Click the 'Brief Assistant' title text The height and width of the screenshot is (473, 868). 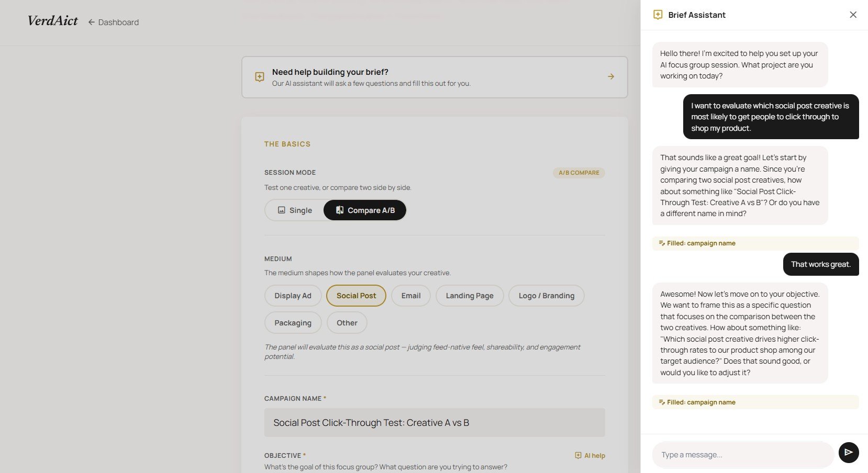coord(697,15)
